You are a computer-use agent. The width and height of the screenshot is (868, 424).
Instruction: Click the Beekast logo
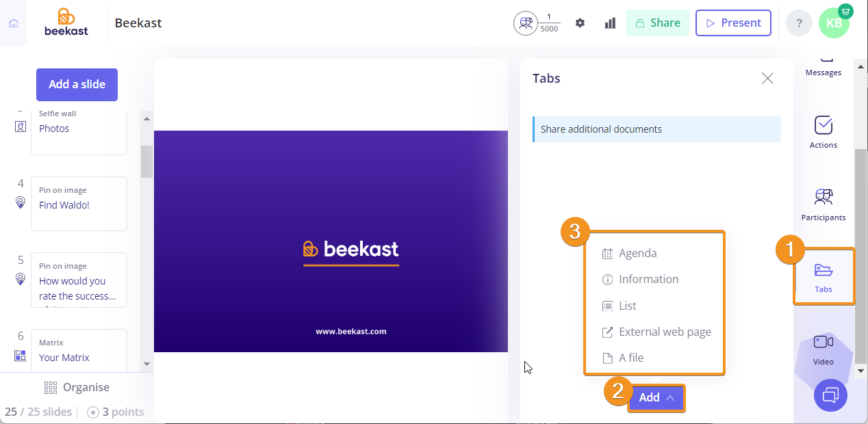point(66,22)
